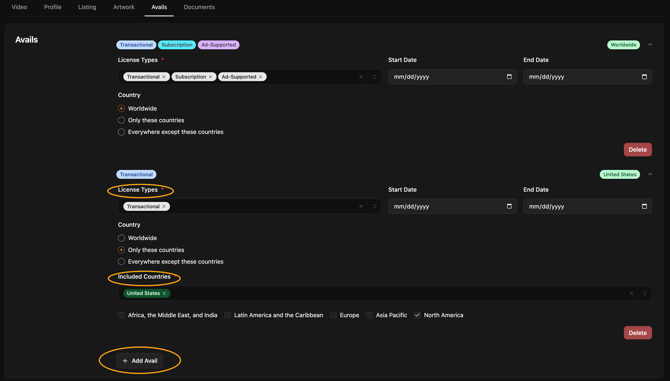Select Worldwide radio in first avail
This screenshot has height=381, width=670.
click(x=121, y=108)
